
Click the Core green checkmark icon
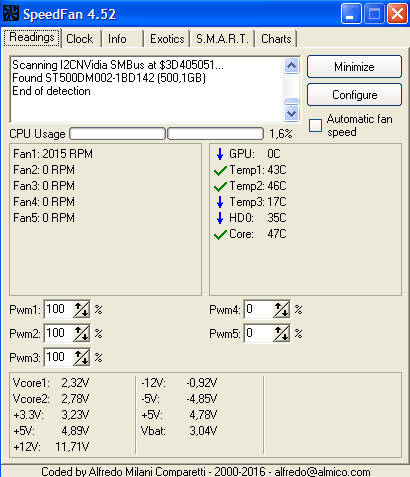click(220, 234)
